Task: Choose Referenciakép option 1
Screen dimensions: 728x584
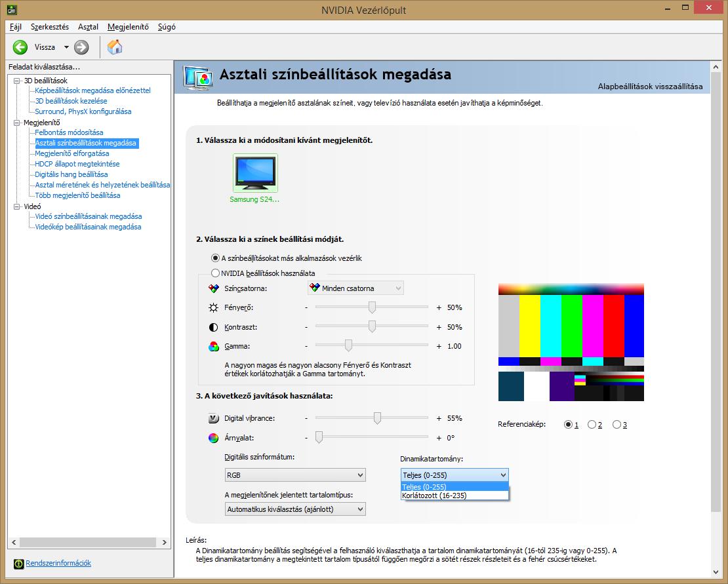Action: 568,425
